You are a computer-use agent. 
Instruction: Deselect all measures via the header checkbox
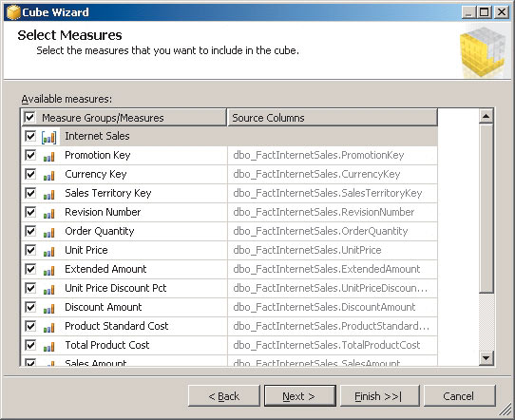(29, 117)
